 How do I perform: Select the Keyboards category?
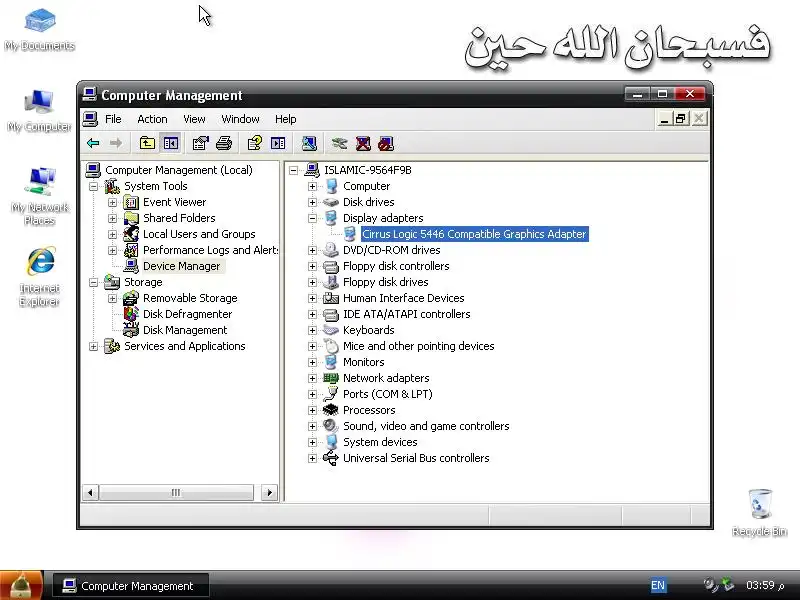click(x=368, y=330)
